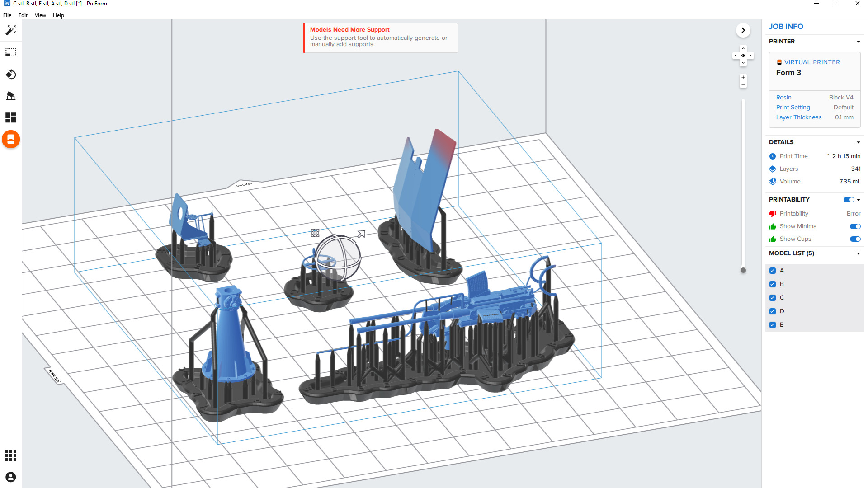
Task: Click the Resin setting link
Action: click(784, 98)
